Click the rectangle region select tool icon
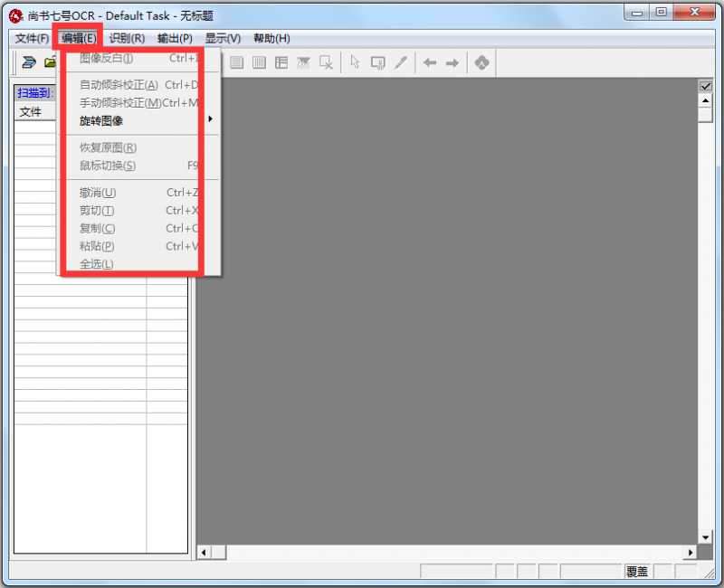Viewport: 724px width, 588px height. pyautogui.click(x=378, y=62)
